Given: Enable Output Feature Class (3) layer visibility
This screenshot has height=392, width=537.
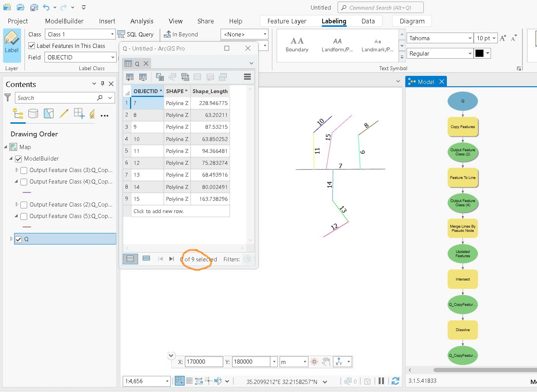Looking at the screenshot, I should pyautogui.click(x=23, y=170).
